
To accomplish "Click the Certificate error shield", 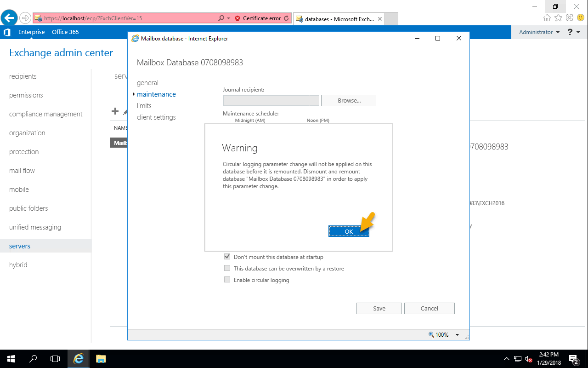I will click(x=237, y=18).
